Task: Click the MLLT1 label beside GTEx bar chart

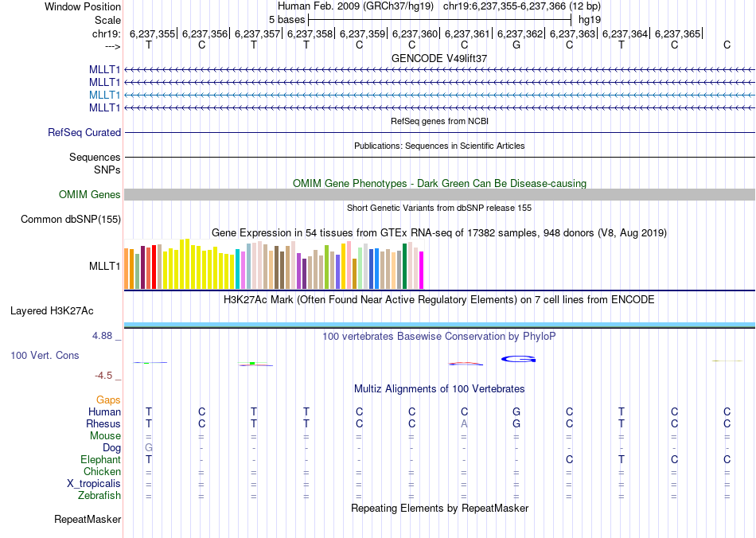Action: tap(104, 266)
